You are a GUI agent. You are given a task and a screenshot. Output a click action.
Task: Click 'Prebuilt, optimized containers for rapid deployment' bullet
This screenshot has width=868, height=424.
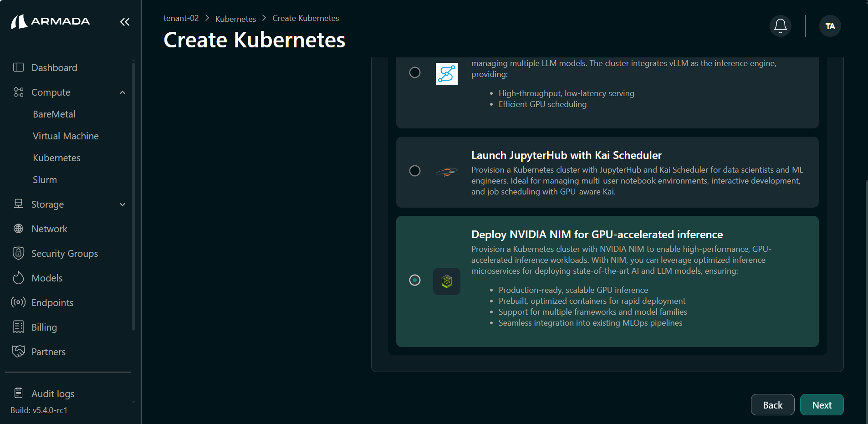[x=592, y=301]
